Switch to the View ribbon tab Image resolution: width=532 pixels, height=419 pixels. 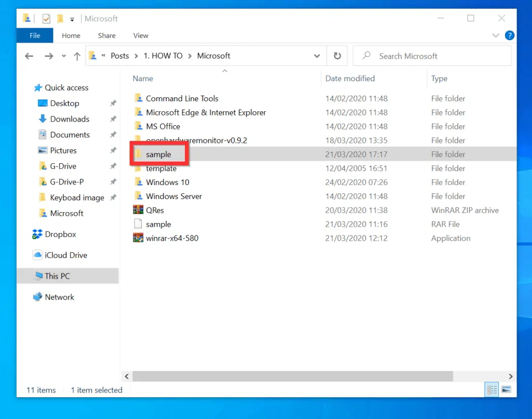(x=140, y=35)
